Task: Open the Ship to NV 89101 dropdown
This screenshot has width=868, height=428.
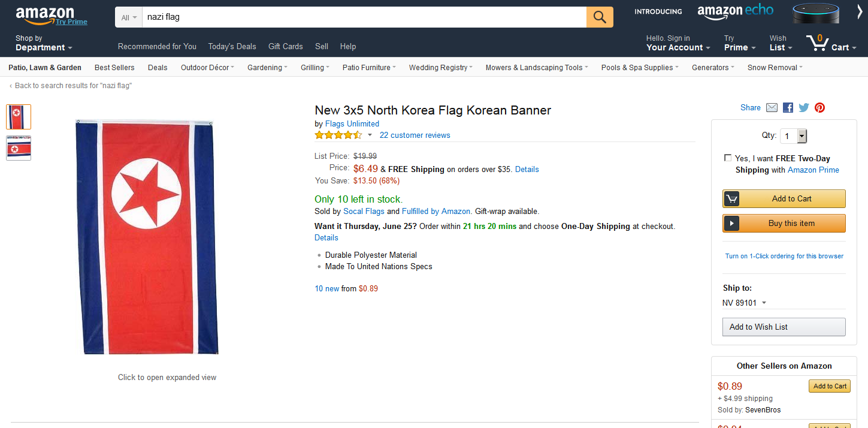Action: pyautogui.click(x=744, y=303)
